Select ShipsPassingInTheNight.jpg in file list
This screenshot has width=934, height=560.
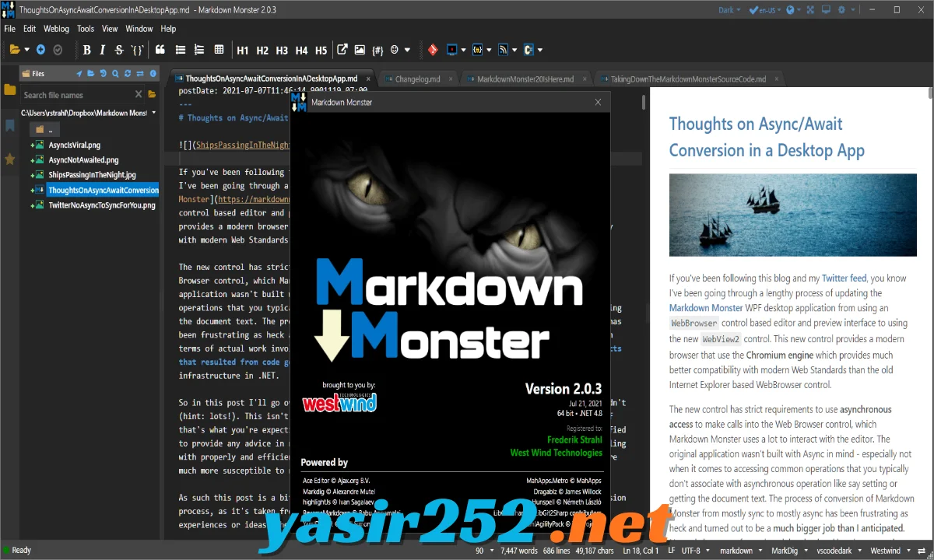click(92, 175)
